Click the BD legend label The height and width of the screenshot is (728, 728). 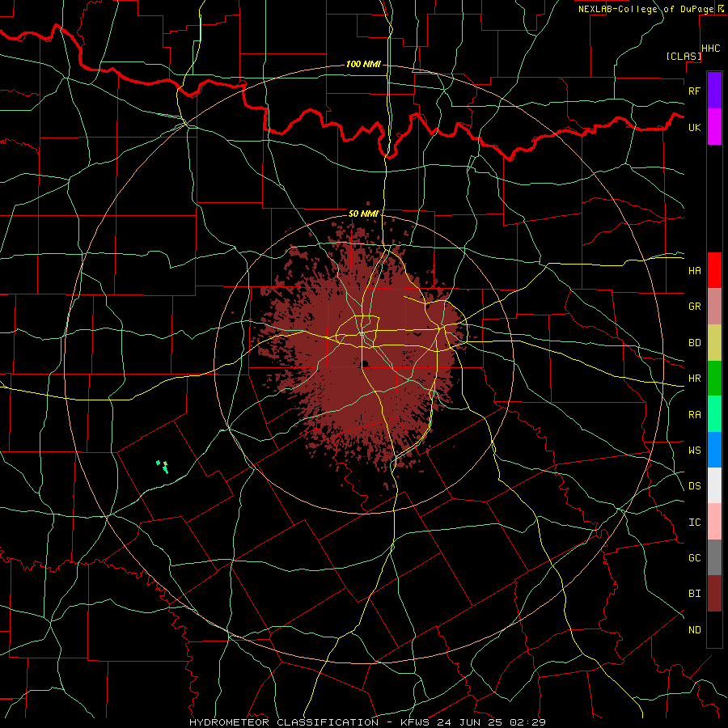click(x=694, y=343)
